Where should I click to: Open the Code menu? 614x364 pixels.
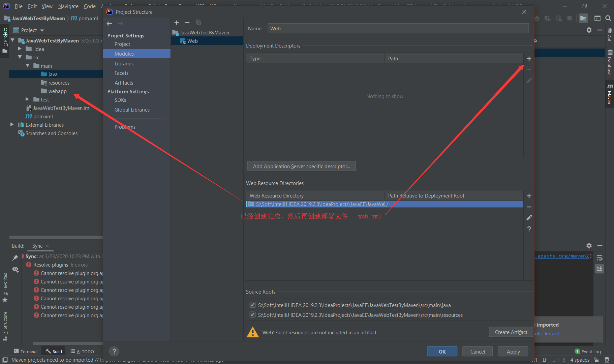(90, 6)
